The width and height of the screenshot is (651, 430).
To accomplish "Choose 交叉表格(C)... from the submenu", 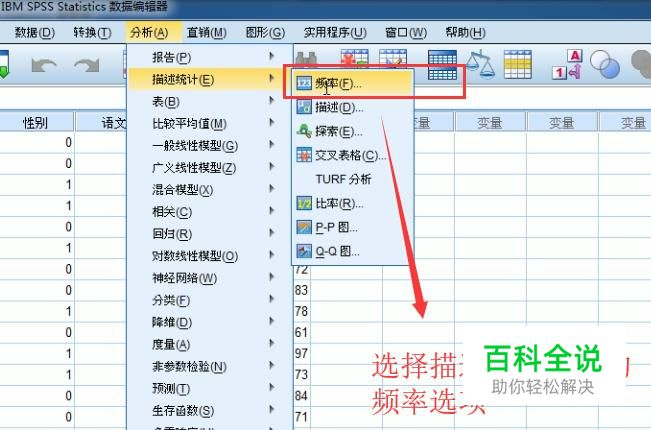I will tap(353, 155).
